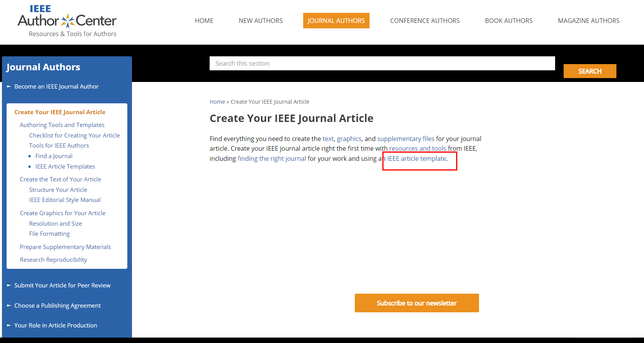Expand Submit Your Article for Peer Review

tap(62, 285)
